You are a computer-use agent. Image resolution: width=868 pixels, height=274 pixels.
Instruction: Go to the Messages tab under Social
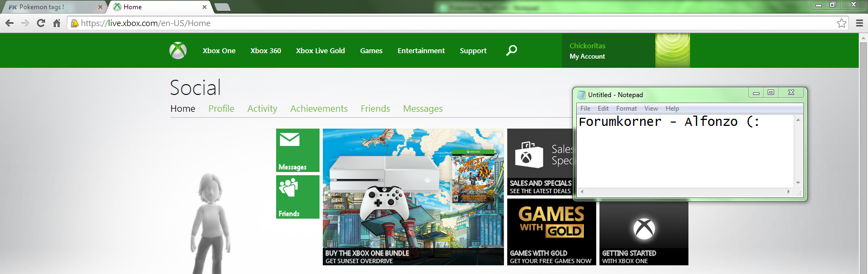point(423,109)
